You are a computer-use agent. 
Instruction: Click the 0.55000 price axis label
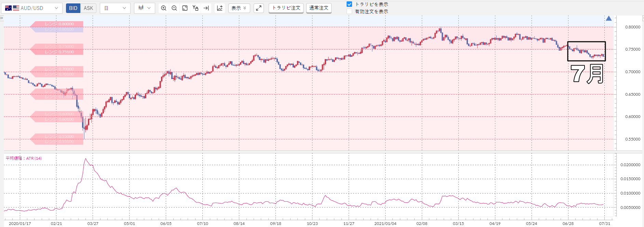[633, 139]
